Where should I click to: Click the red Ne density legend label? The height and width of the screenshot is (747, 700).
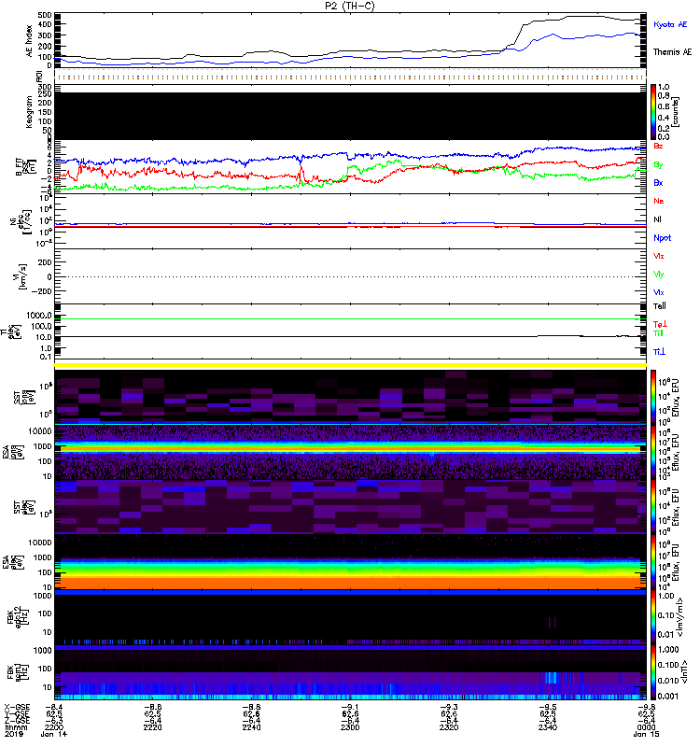point(659,201)
